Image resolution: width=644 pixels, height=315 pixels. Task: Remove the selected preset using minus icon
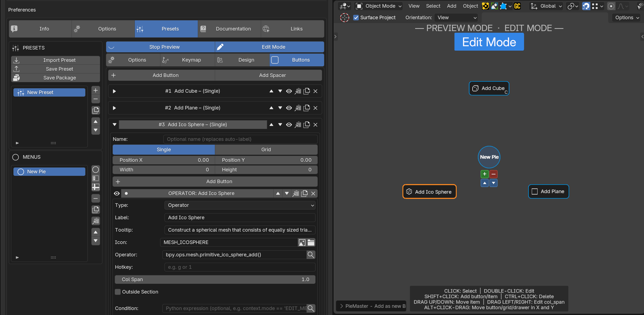(95, 99)
